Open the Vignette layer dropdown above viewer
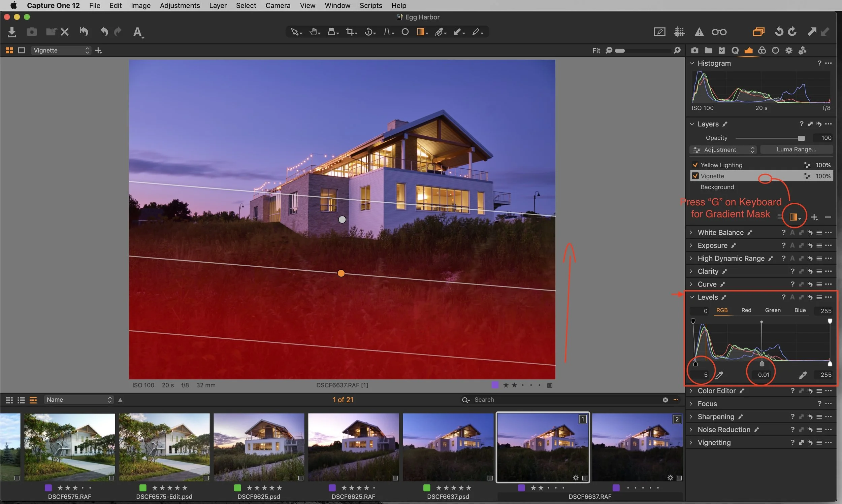This screenshot has height=504, width=842. (61, 50)
